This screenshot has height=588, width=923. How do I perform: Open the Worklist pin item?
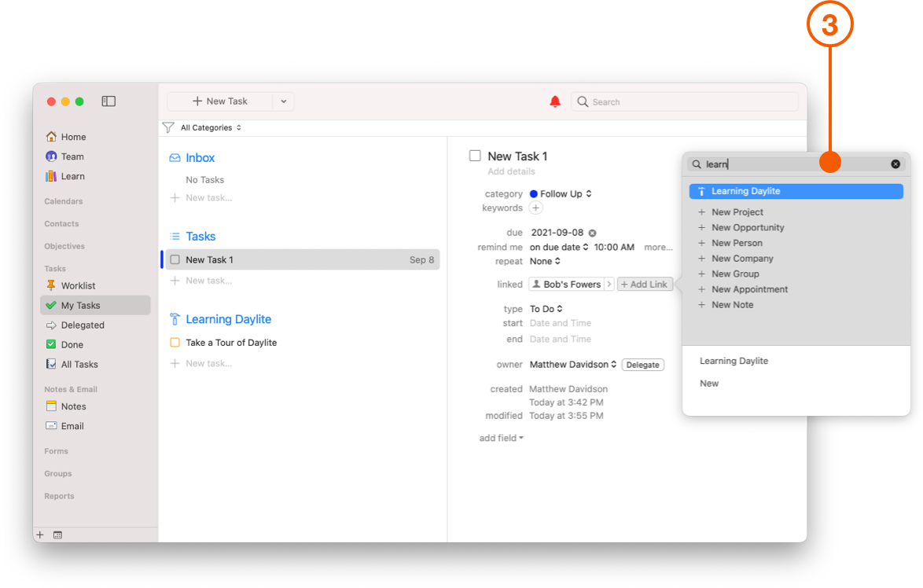[71, 285]
